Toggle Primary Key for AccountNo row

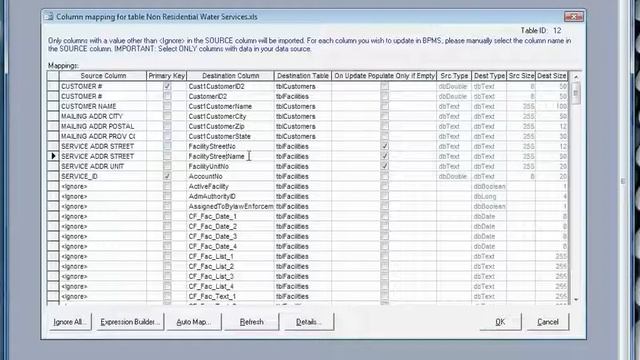point(167,176)
